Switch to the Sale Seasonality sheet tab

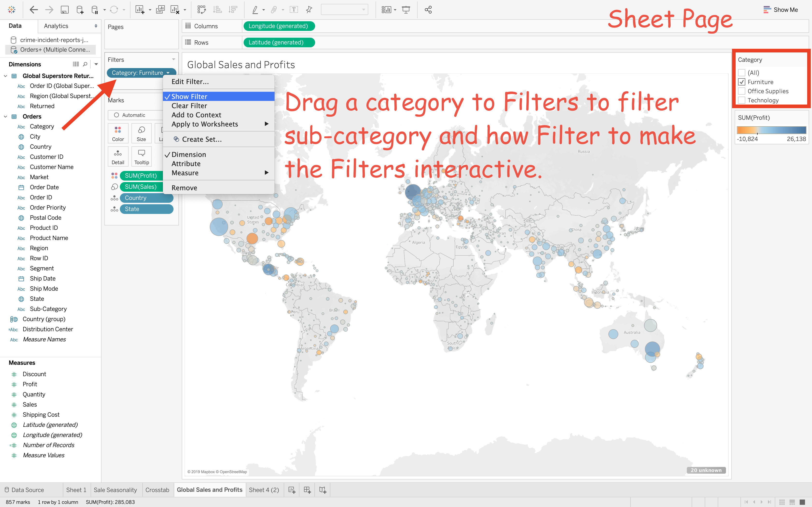click(115, 490)
